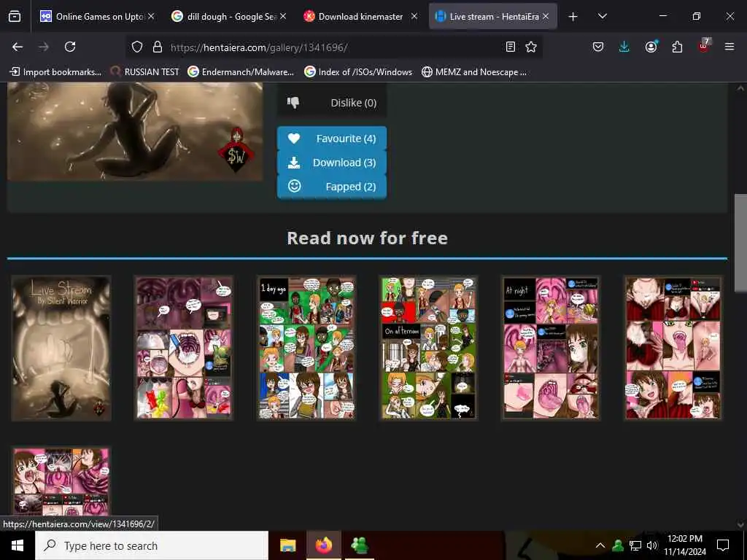Close the dill dough Google Search tab
This screenshot has width=747, height=560.
pyautogui.click(x=283, y=16)
